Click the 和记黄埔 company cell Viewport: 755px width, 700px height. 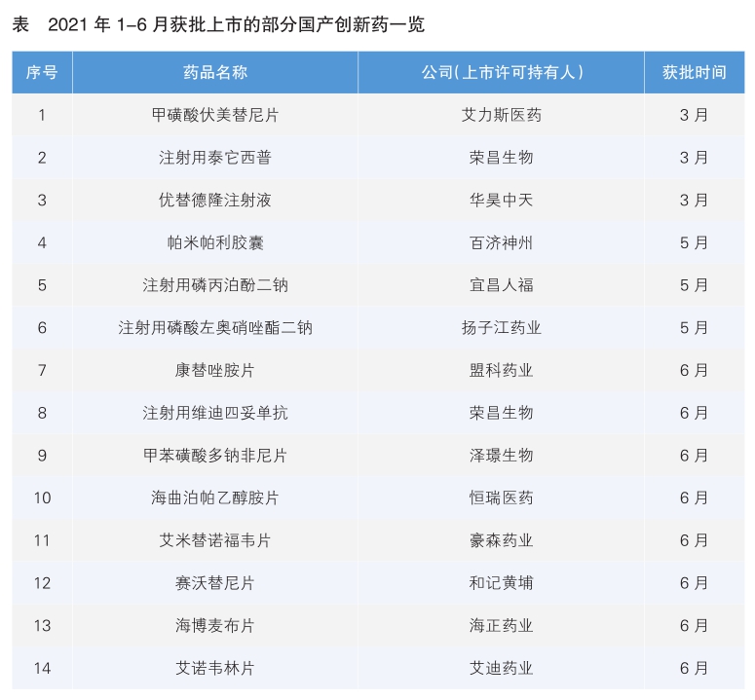(x=501, y=583)
